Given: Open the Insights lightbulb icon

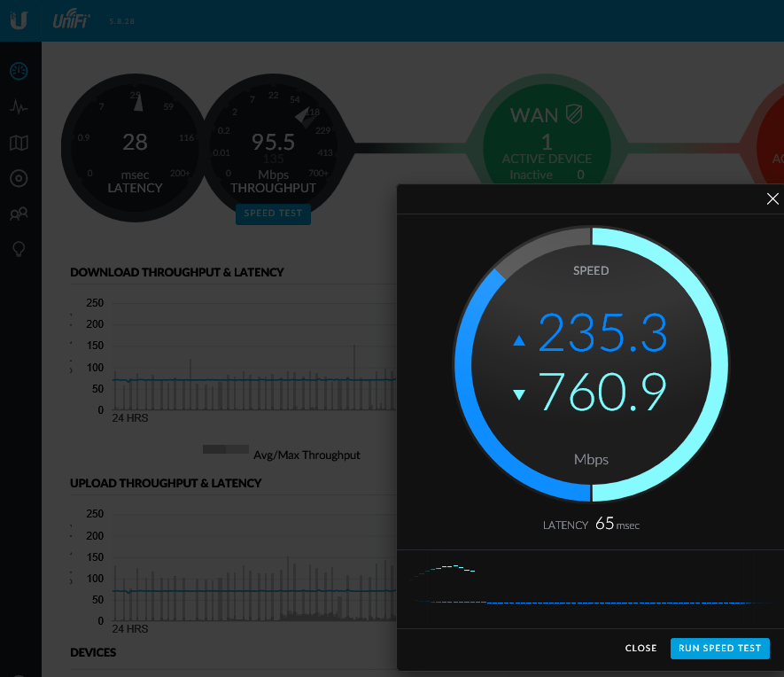Looking at the screenshot, I should [x=19, y=249].
